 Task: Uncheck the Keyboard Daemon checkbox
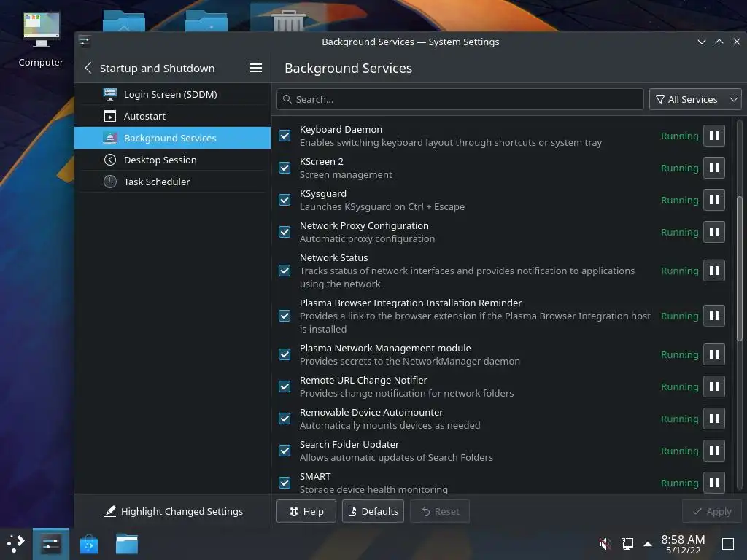[x=285, y=136]
